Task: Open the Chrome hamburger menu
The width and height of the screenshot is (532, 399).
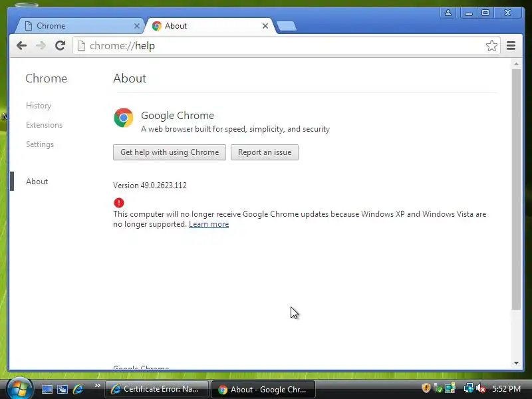Action: [511, 45]
